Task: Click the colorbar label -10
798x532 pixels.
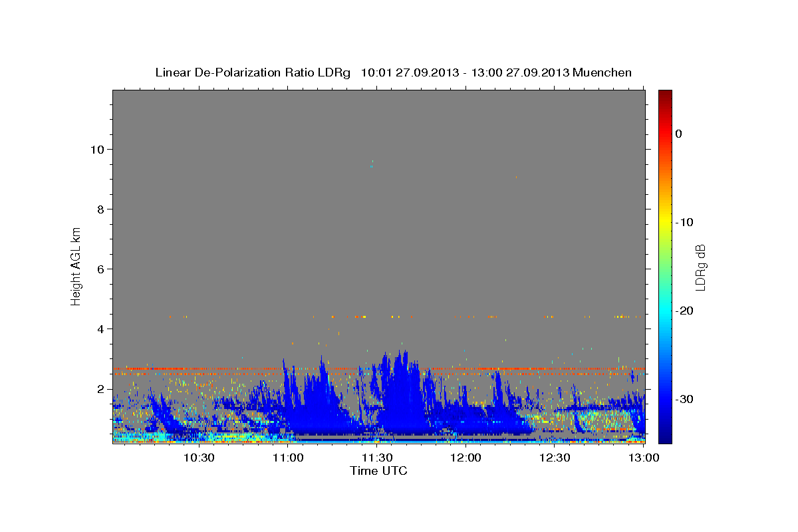Action: (x=685, y=222)
